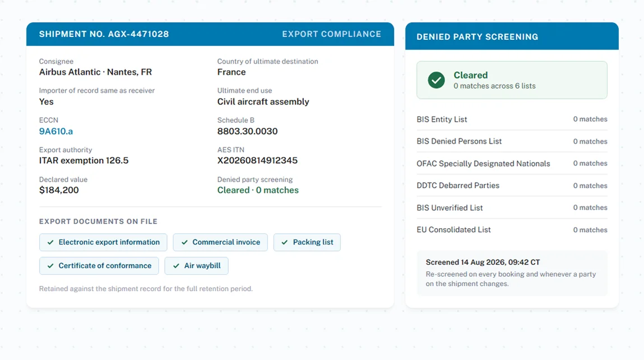
Task: Open the ECCN 9A610.a link
Action: point(56,131)
